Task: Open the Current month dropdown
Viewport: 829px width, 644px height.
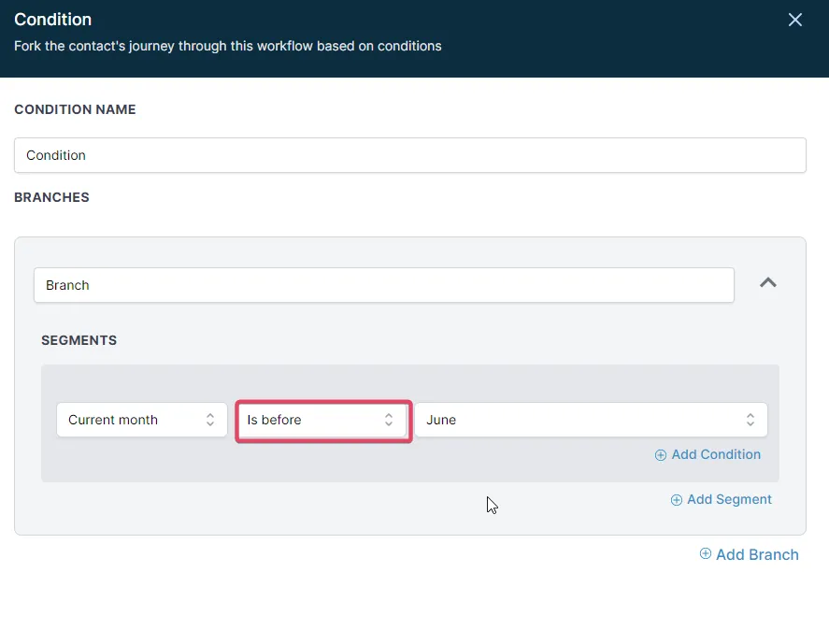Action: point(131,421)
